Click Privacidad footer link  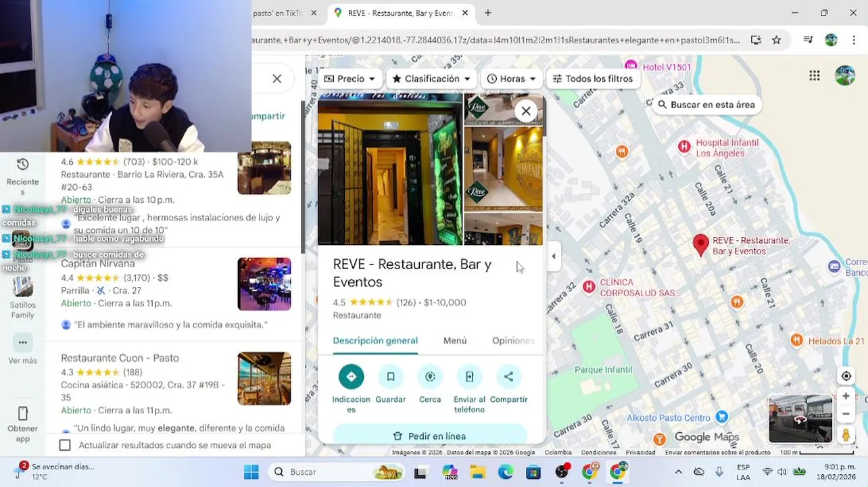[x=640, y=453]
